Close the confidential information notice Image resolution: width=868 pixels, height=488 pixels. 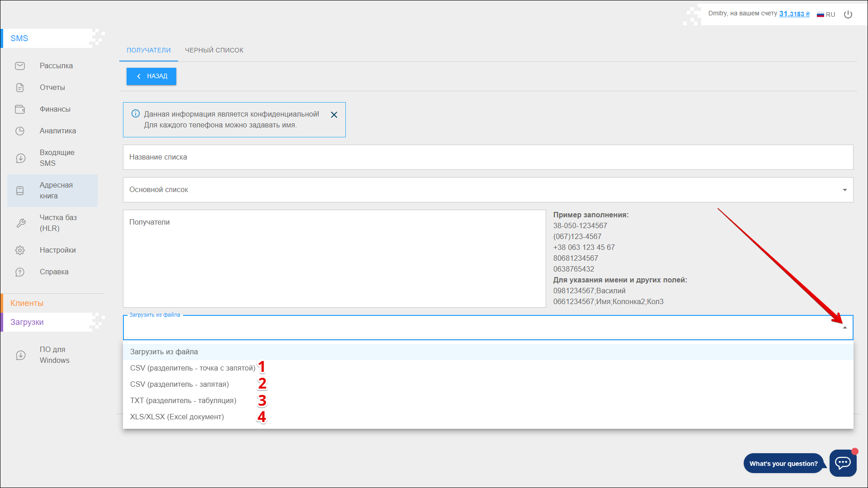334,115
